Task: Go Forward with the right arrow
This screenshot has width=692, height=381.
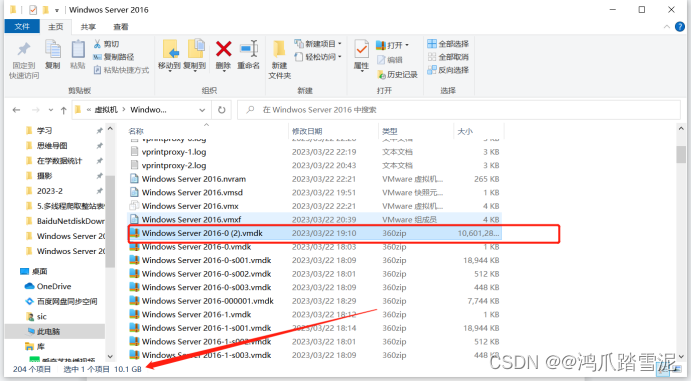Action: pyautogui.click(x=35, y=110)
